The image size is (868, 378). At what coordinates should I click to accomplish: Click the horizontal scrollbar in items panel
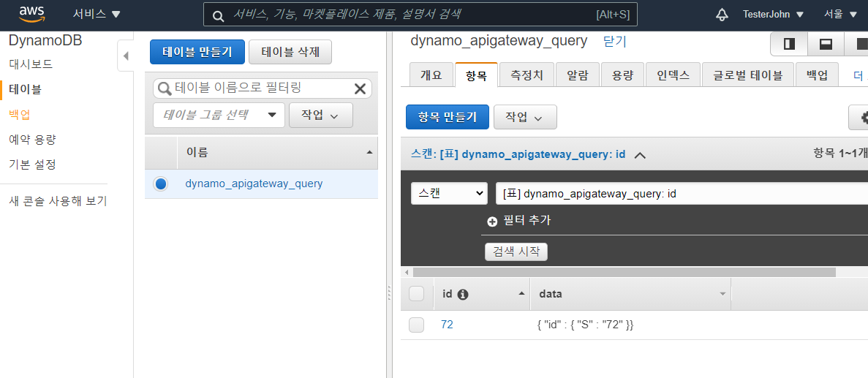tap(624, 272)
